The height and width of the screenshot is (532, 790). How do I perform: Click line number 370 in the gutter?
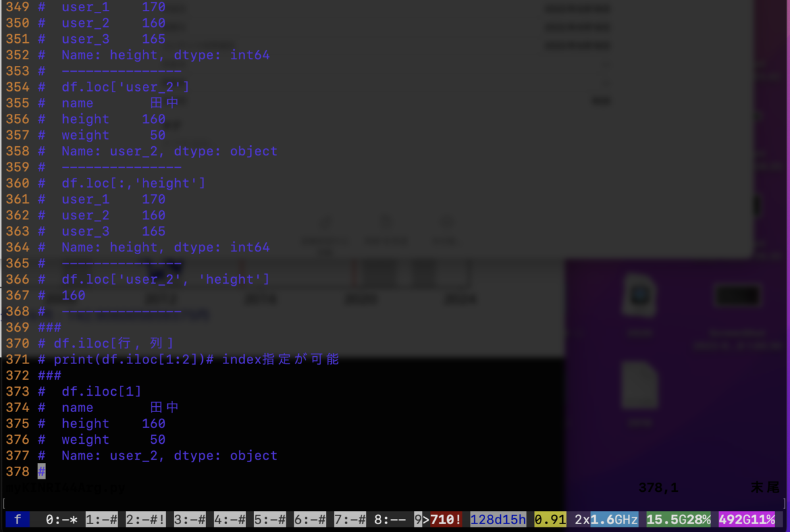click(16, 343)
